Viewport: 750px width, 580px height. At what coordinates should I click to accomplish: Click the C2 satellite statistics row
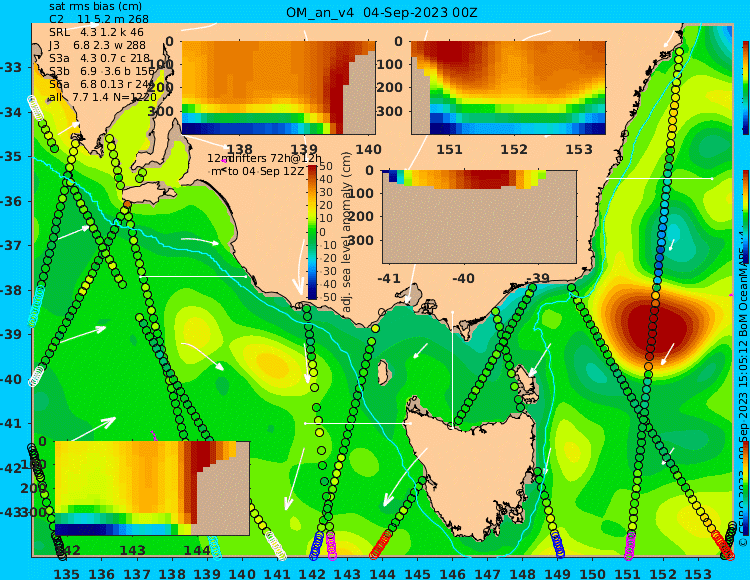pos(99,19)
